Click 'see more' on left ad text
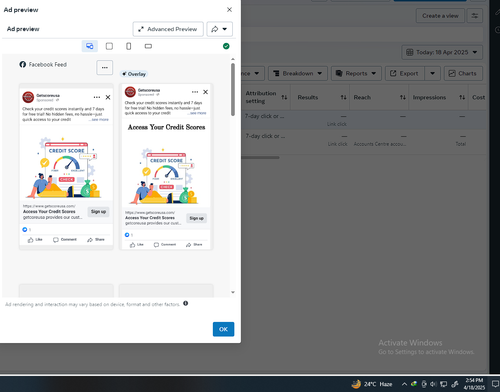Image resolution: width=500 pixels, height=392 pixels. click(100, 119)
